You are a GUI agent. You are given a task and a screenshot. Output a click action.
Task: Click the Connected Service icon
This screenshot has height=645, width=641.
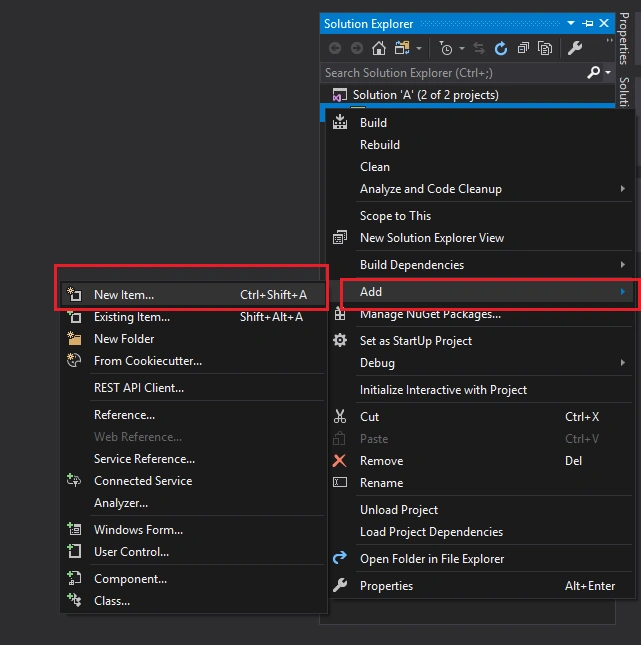(74, 480)
